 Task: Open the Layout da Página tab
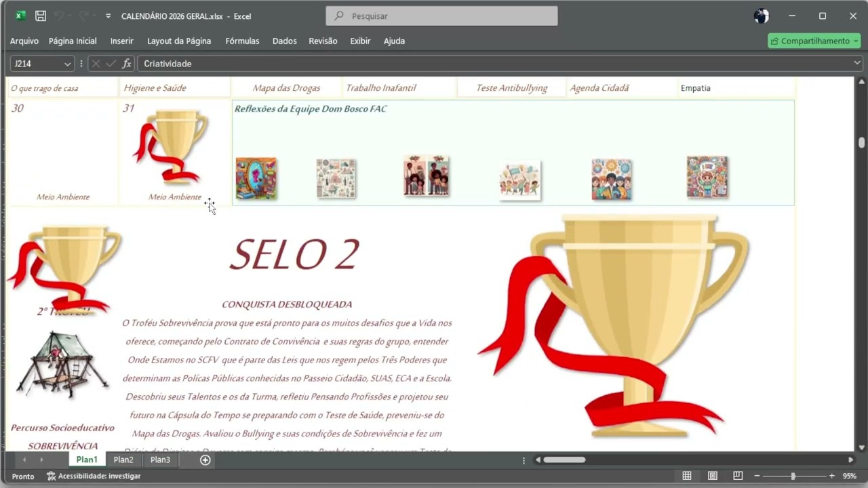coord(179,41)
